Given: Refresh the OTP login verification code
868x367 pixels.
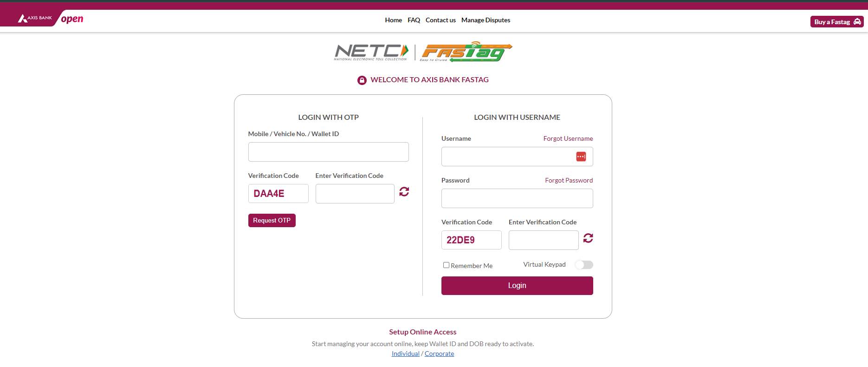Looking at the screenshot, I should pos(403,191).
